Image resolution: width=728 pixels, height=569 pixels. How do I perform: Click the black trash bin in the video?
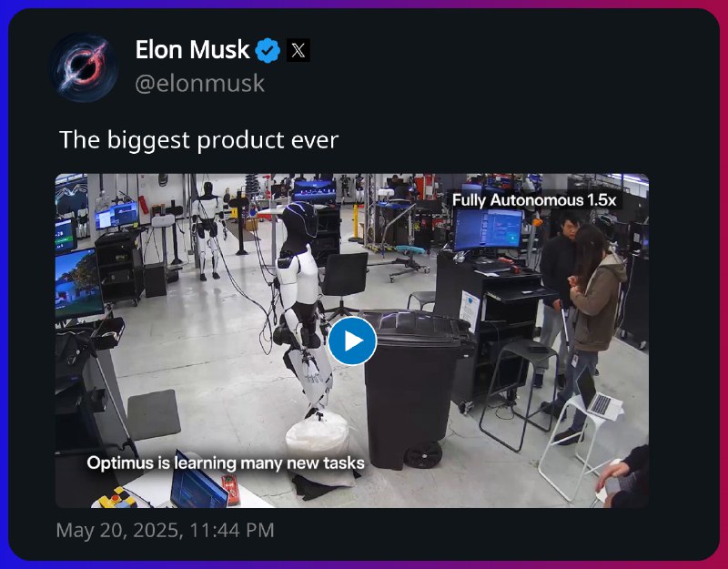click(413, 390)
